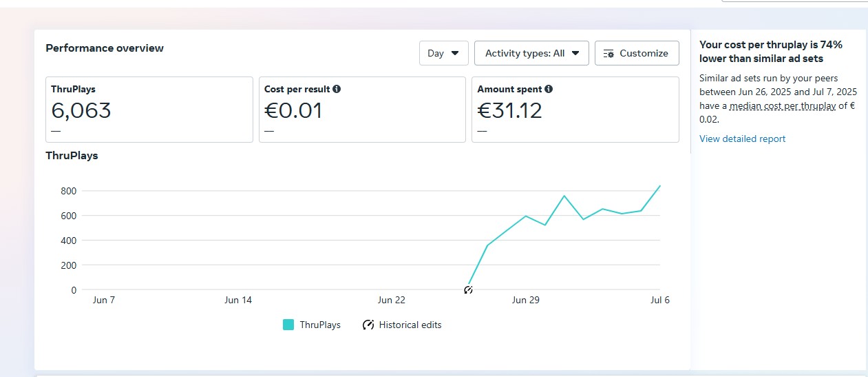Click the Jun 29 x-axis label

pos(525,300)
